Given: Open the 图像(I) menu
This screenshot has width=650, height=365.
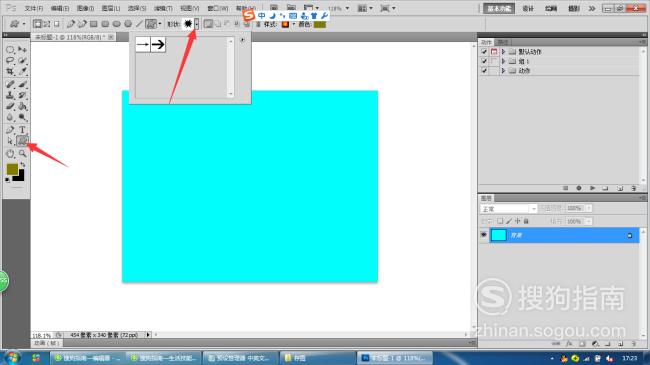Looking at the screenshot, I should 85,8.
